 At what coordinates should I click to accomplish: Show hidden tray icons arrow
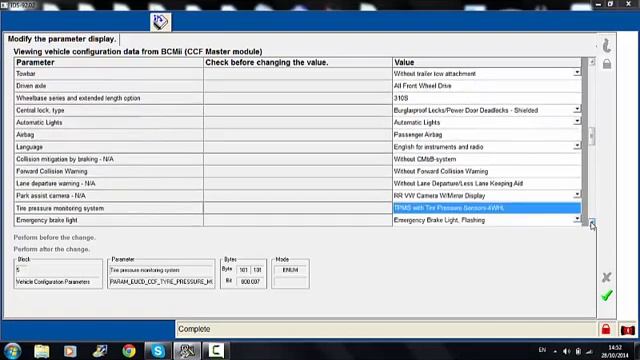pos(555,351)
